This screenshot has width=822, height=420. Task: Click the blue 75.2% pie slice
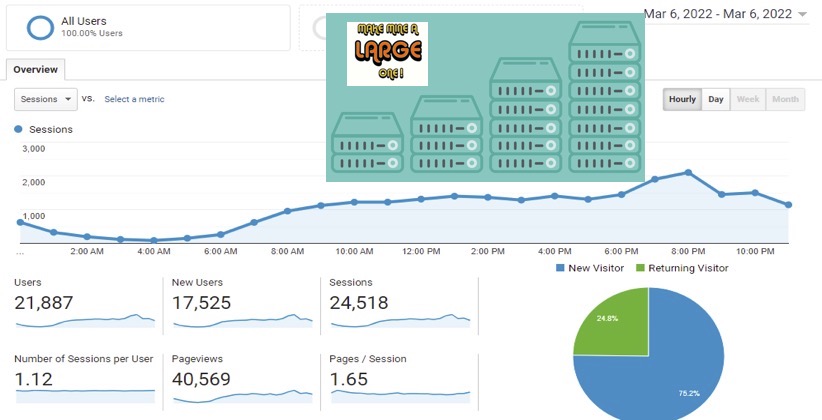click(x=671, y=367)
